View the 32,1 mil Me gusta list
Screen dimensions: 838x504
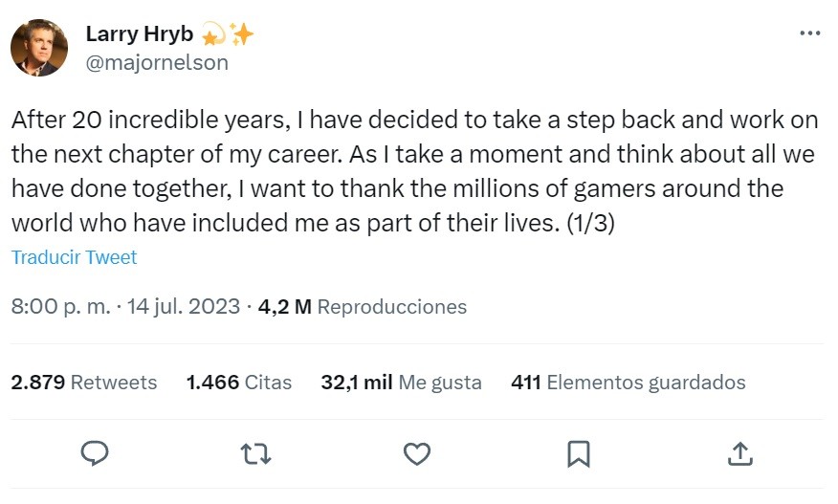point(401,383)
